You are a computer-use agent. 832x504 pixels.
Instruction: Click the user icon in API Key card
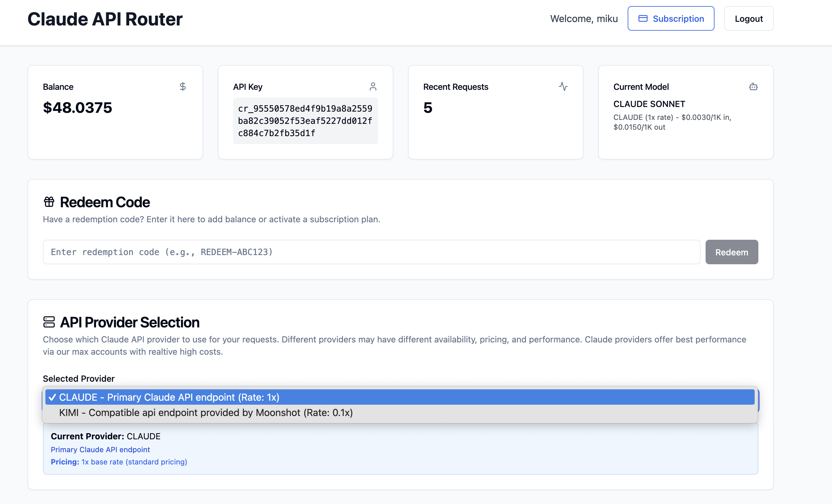tap(373, 87)
